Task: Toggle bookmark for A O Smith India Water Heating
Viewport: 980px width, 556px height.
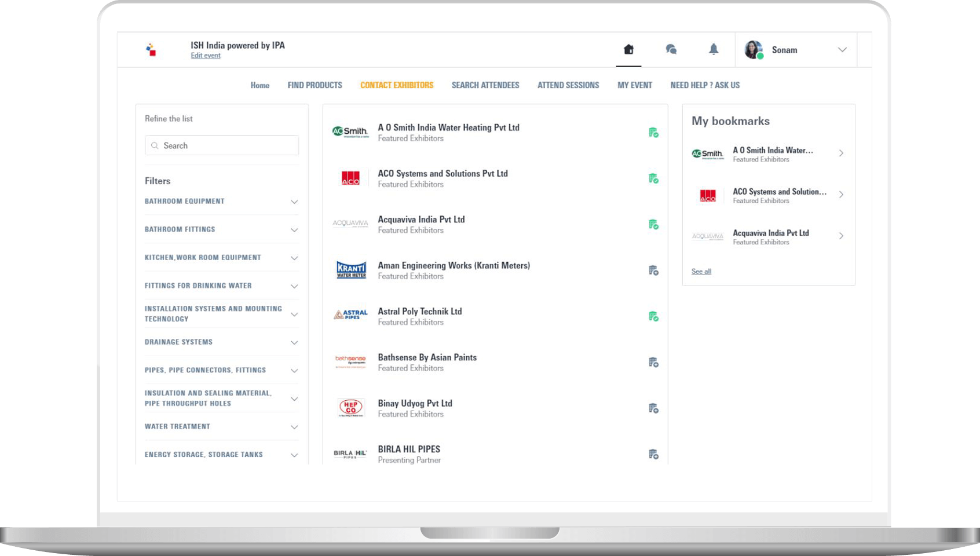Action: pos(653,133)
